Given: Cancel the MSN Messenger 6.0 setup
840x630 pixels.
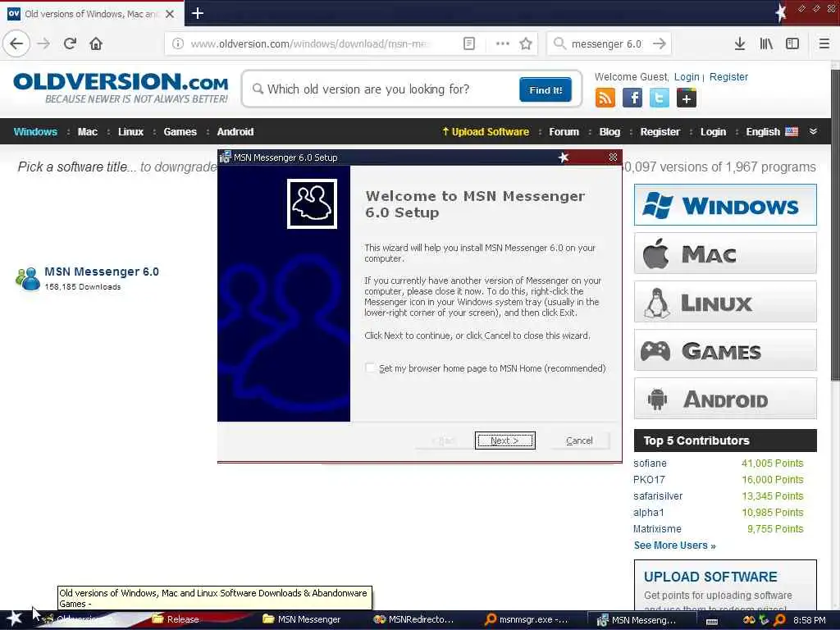Looking at the screenshot, I should [579, 441].
